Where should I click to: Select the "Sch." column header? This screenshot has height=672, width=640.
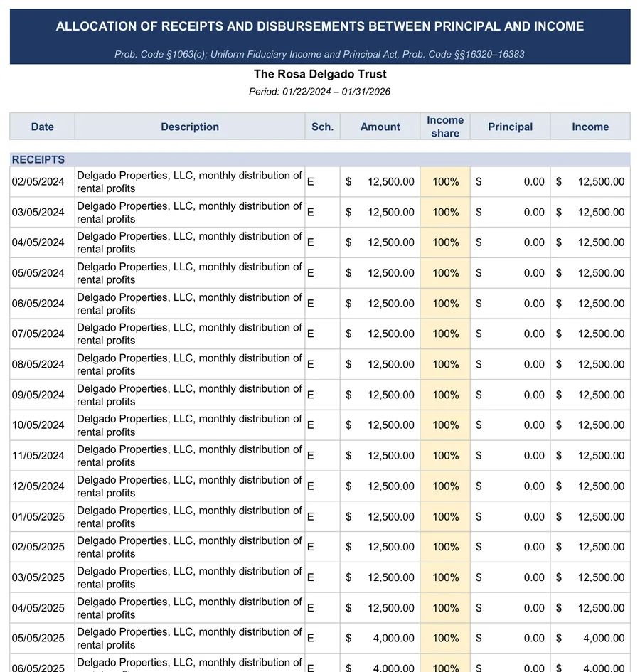[x=322, y=127]
